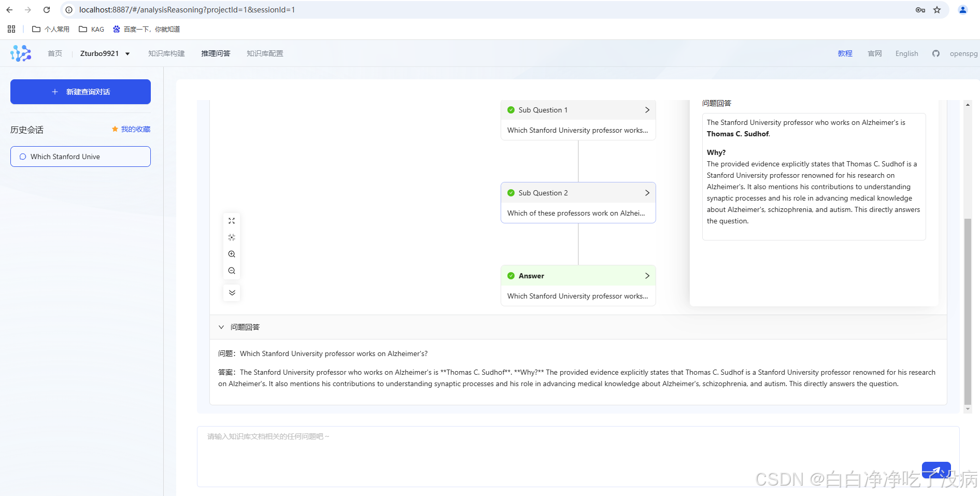Screen dimensions: 980x496
Task: Click the browser back arrow
Action: pos(9,10)
